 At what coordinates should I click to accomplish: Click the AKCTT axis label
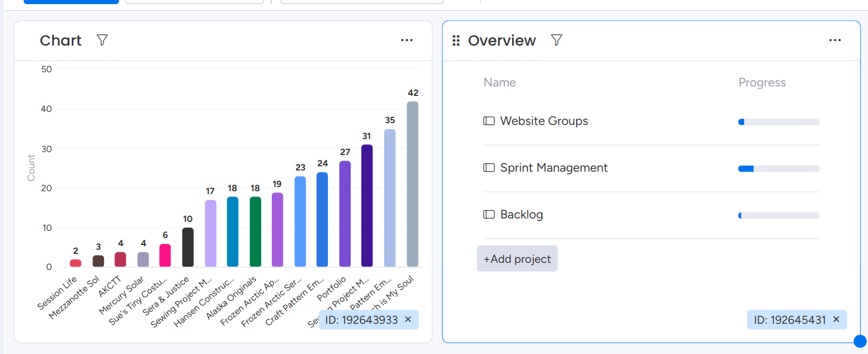coord(111,285)
